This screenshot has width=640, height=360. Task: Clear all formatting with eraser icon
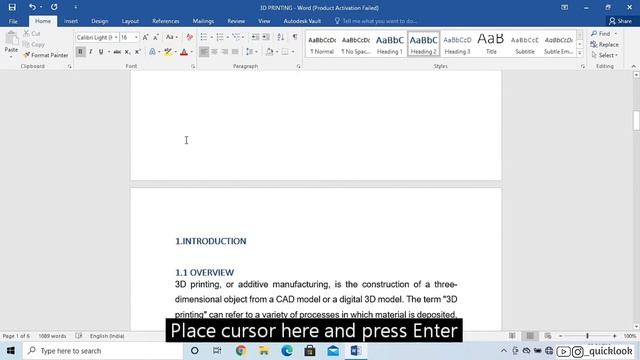point(189,37)
